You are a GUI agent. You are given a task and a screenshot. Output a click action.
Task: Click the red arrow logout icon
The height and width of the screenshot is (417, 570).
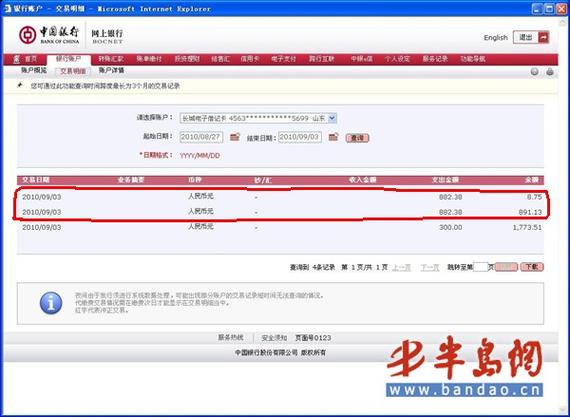coord(543,37)
